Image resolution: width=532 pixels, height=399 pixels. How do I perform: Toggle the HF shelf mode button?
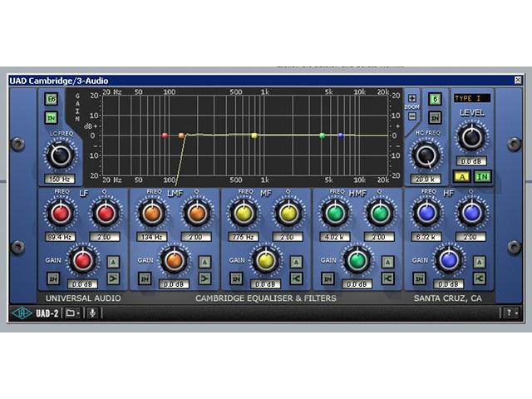(x=480, y=278)
